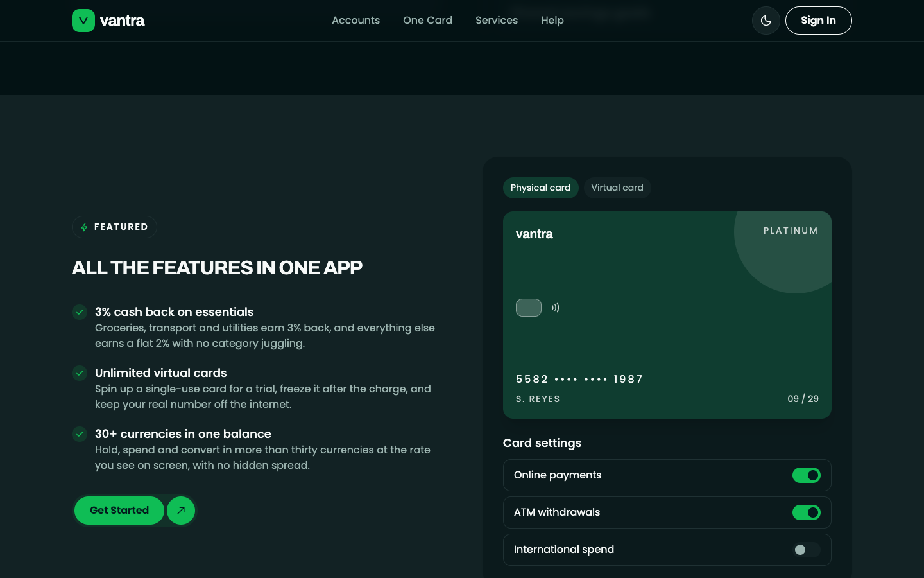Click the card chip icon
This screenshot has width=924, height=578.
pyautogui.click(x=529, y=308)
